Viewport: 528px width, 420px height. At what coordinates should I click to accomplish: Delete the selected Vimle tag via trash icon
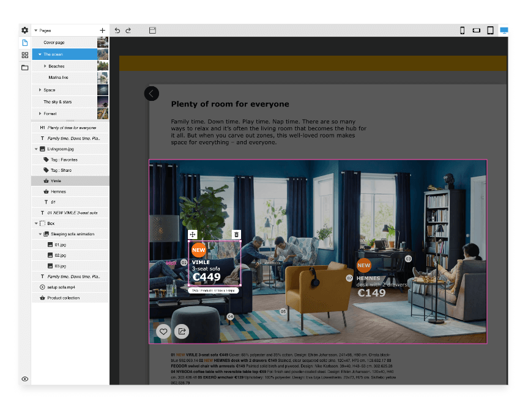[236, 235]
